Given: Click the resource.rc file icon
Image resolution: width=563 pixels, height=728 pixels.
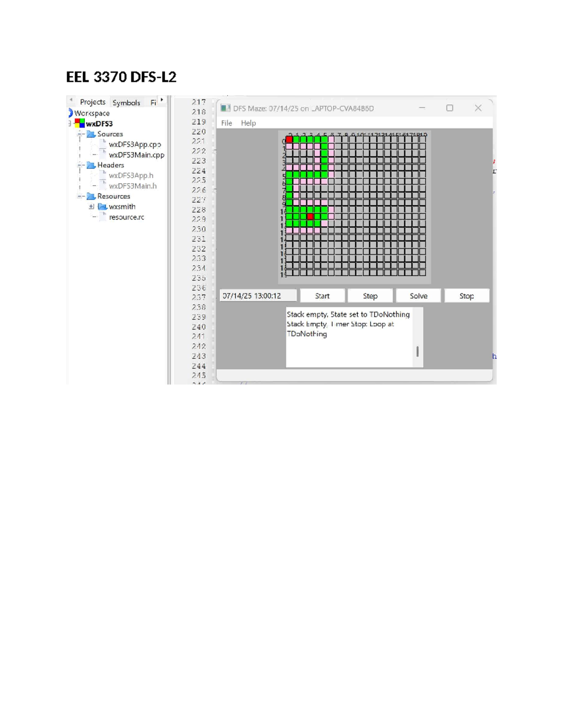Looking at the screenshot, I should tap(103, 217).
